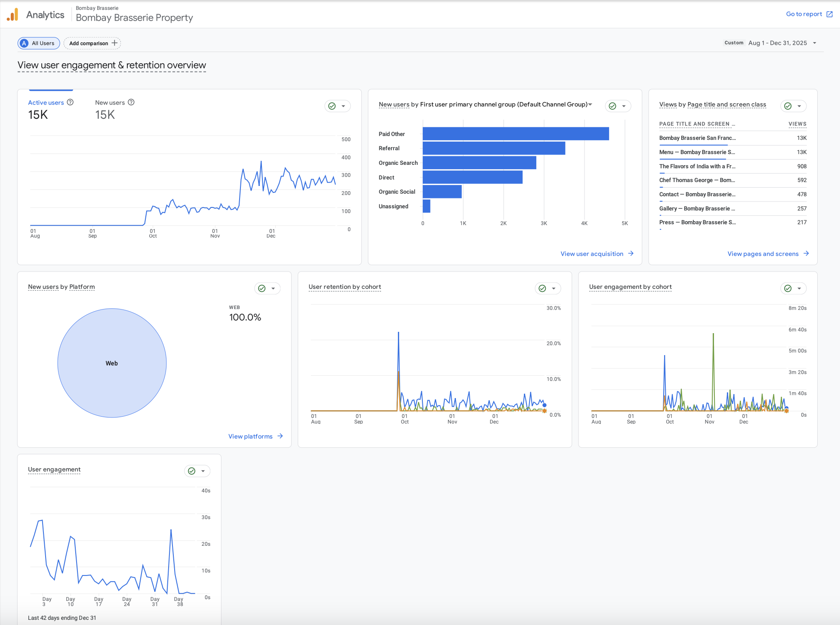Click green checkmark on Active users card
Screen dimensions: 840x625
(x=332, y=106)
